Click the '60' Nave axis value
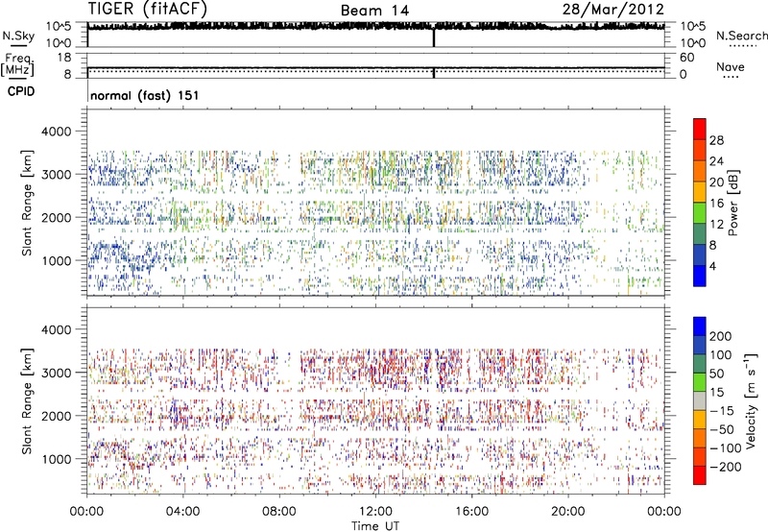The image size is (768, 532). 687,58
